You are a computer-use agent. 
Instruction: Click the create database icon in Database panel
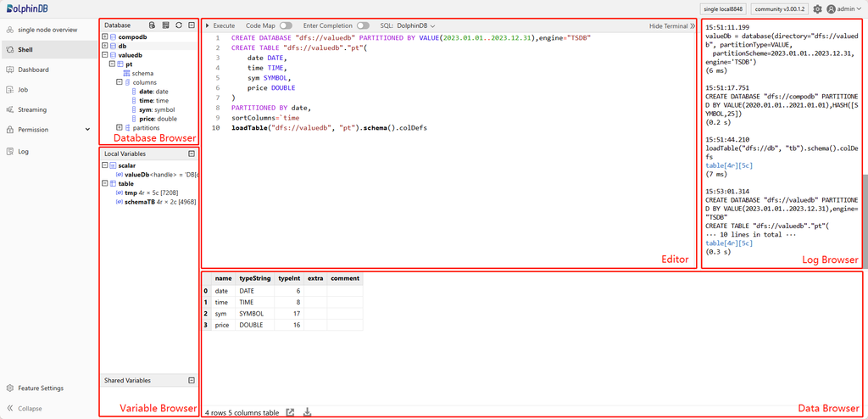pos(152,25)
